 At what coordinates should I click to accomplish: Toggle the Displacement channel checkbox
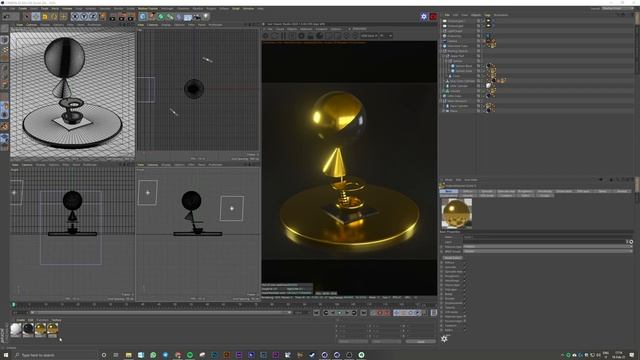tap(464, 303)
